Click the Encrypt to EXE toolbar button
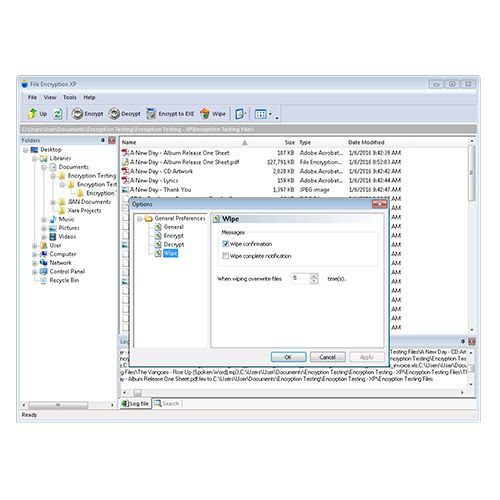 click(170, 114)
